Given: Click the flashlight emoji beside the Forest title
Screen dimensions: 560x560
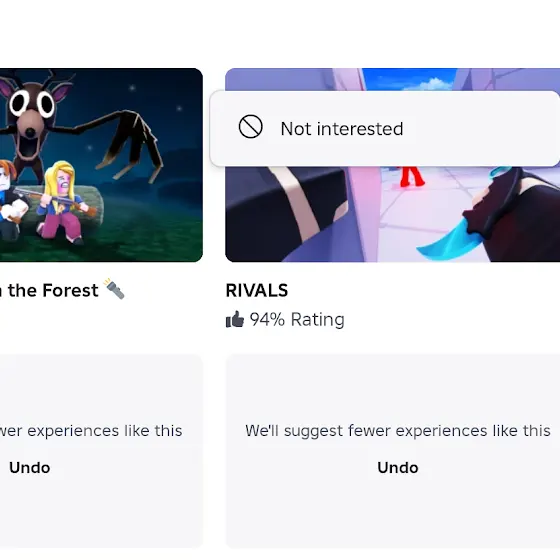Looking at the screenshot, I should [x=115, y=289].
